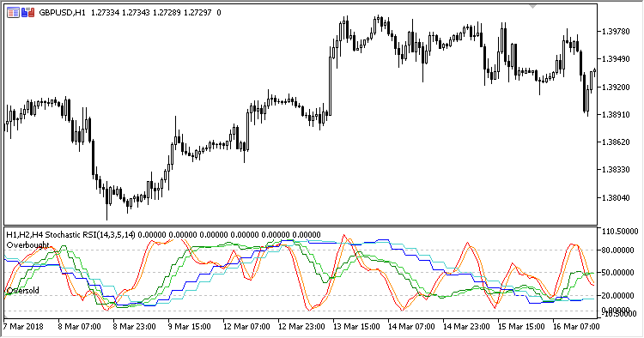Click the 1.39200 price scale value
The image size is (644, 338).
tap(616, 87)
